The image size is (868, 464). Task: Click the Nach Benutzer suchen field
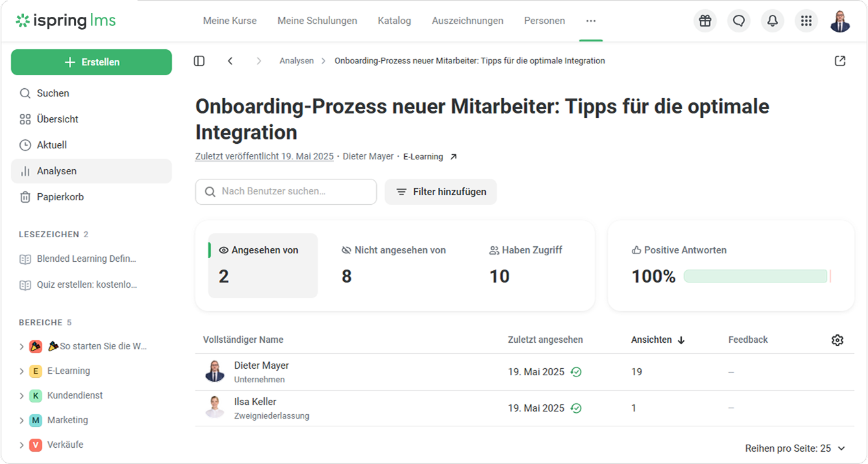(x=286, y=192)
